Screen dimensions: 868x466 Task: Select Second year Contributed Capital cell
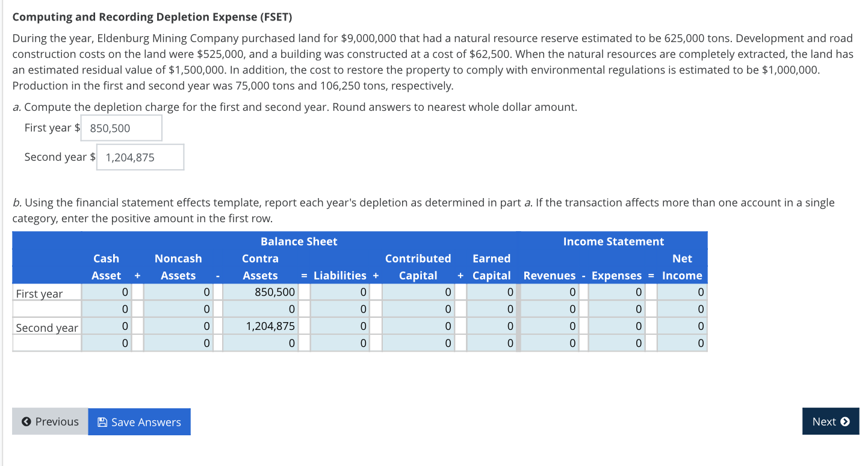click(418, 327)
